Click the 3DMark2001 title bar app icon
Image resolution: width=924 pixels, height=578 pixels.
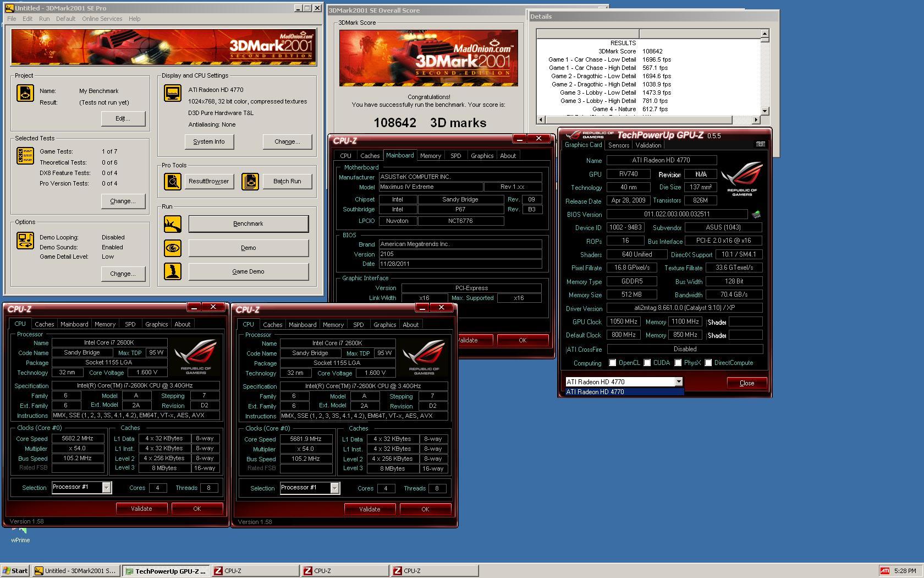click(9, 8)
